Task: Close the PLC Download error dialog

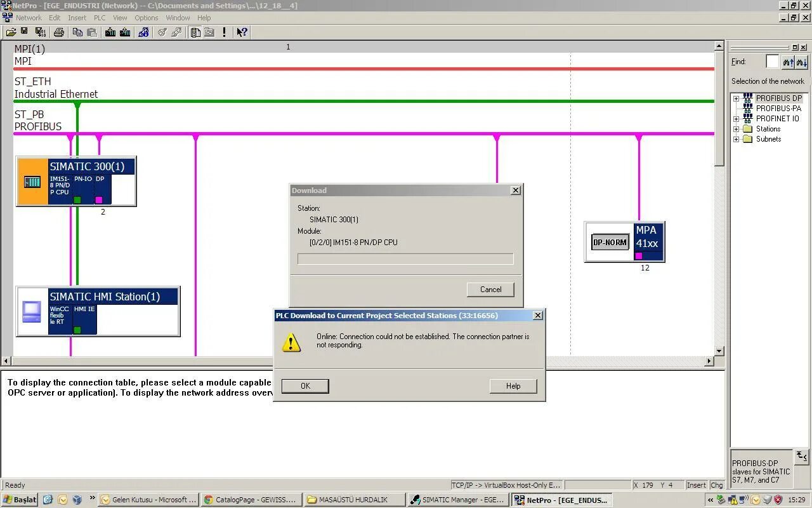Action: 538,316
